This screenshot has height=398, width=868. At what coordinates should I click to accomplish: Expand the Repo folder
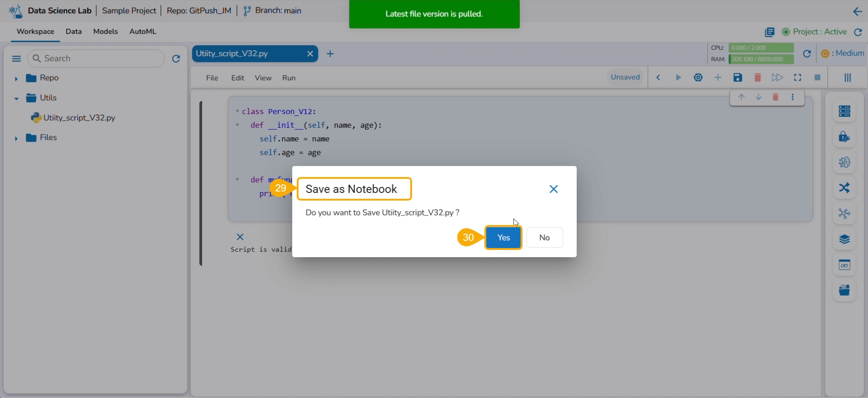click(x=16, y=78)
